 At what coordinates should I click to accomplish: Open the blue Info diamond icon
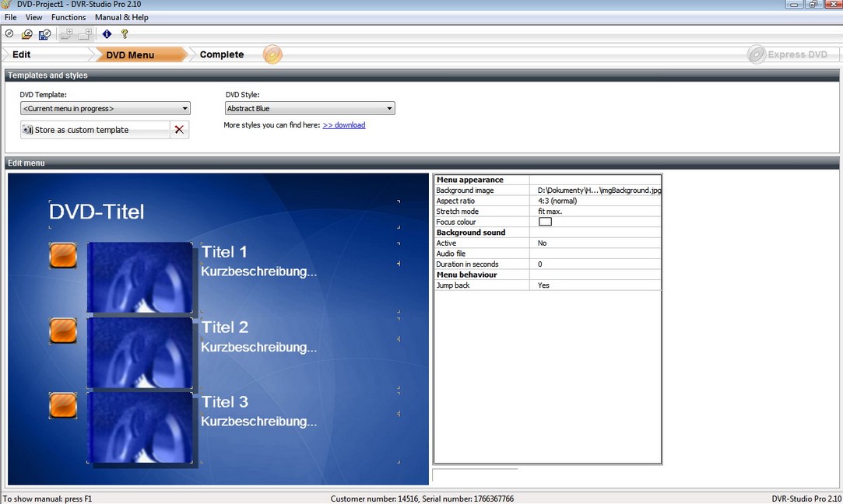tap(107, 34)
